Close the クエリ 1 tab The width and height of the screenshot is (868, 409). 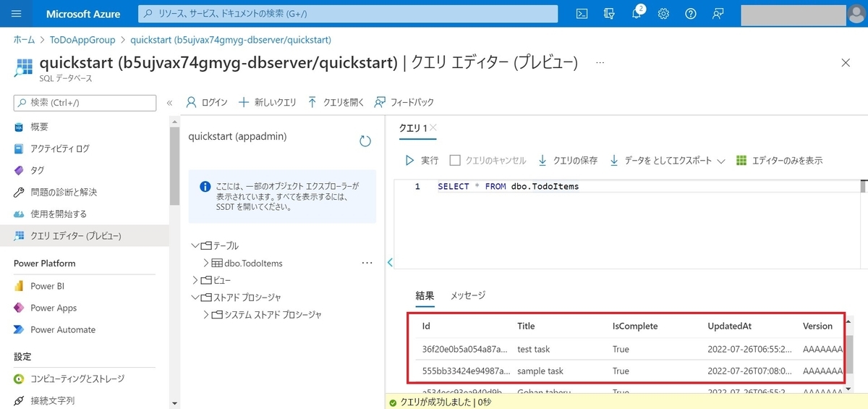433,128
